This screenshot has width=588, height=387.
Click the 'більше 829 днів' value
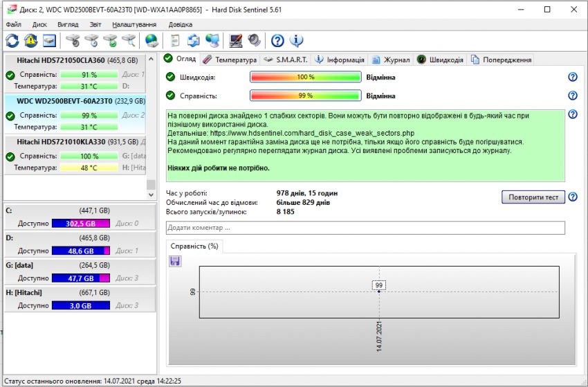coord(304,203)
